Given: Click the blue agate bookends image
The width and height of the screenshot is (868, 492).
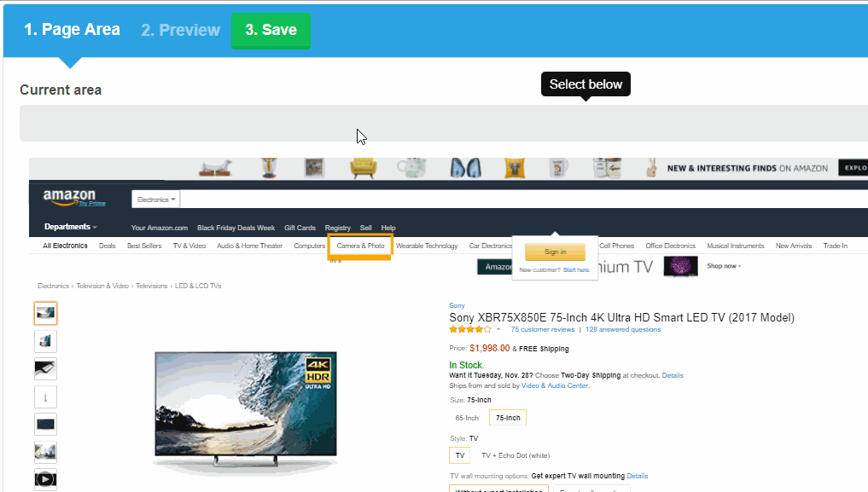Looking at the screenshot, I should tap(465, 167).
